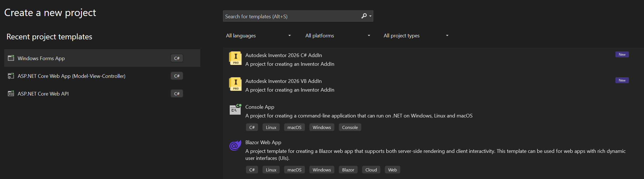The image size is (644, 179).
Task: Select ASP.NET Core Web App (Model-View-Controller)
Action: coord(72,76)
